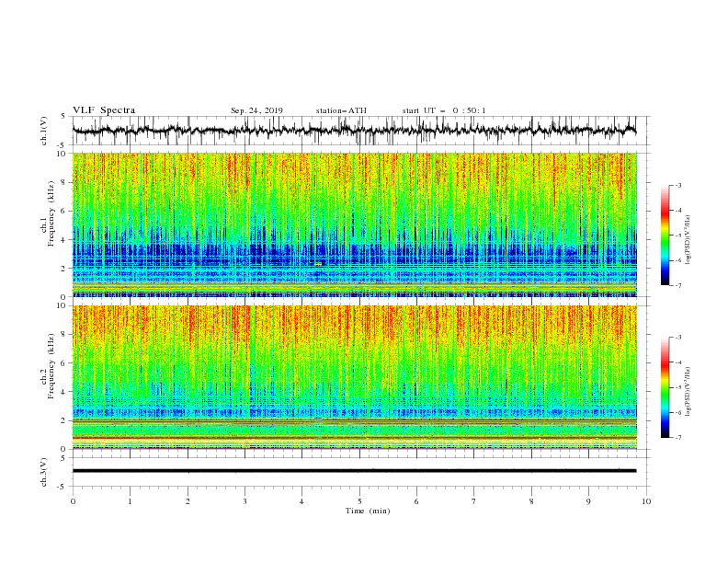Image resolution: width=728 pixels, height=563 pixels.
Task: Click the "0" tick on the time axis
Action: 73,501
